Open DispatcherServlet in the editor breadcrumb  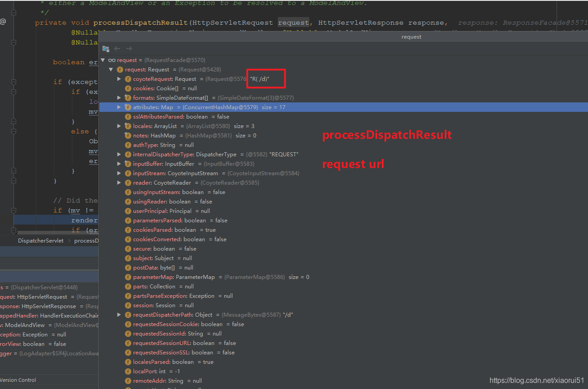tap(41, 241)
